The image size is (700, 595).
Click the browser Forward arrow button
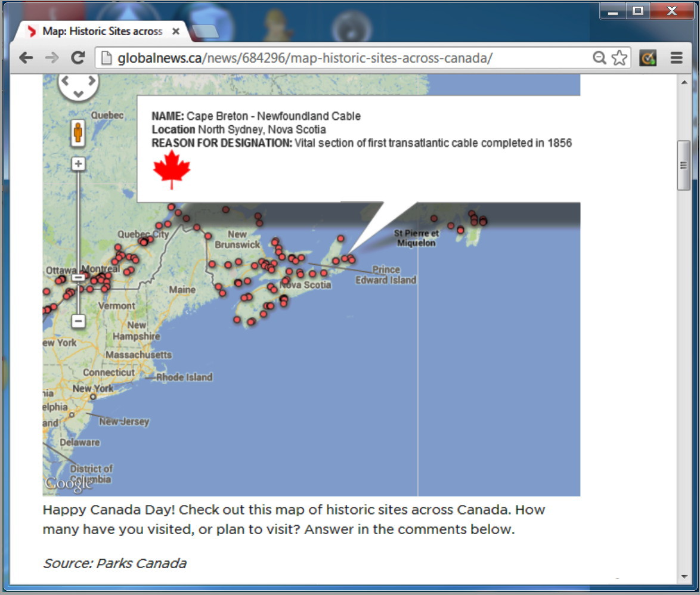coord(52,58)
